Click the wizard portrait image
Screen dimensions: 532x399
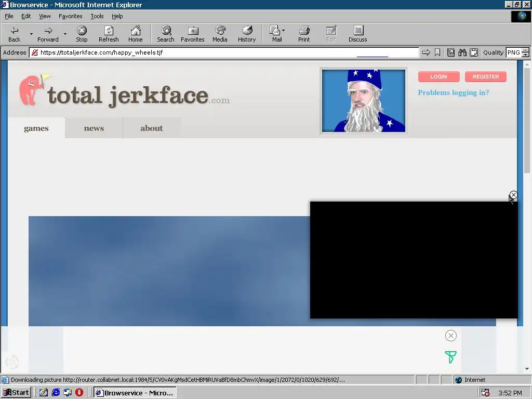tap(363, 101)
